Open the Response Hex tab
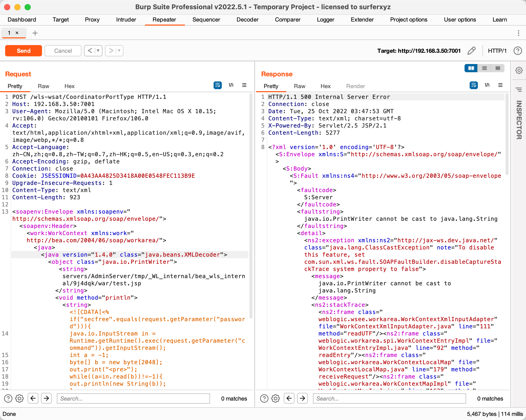Screen dimensions: 526x420 tap(325, 86)
